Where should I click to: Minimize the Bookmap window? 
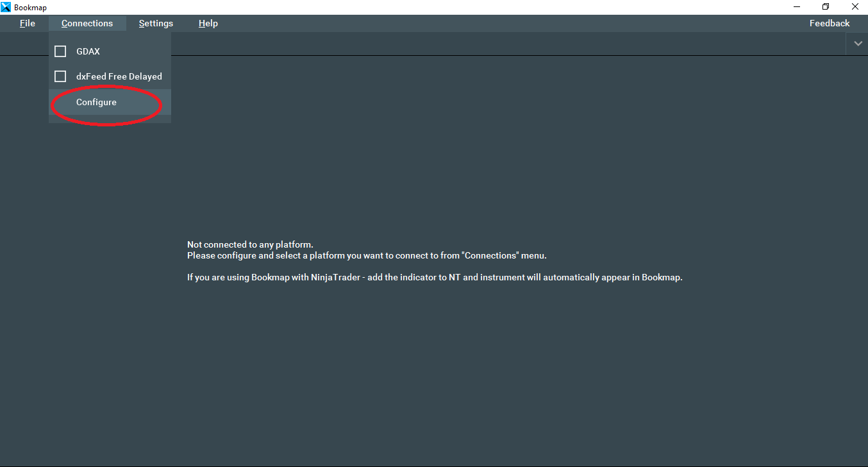797,7
